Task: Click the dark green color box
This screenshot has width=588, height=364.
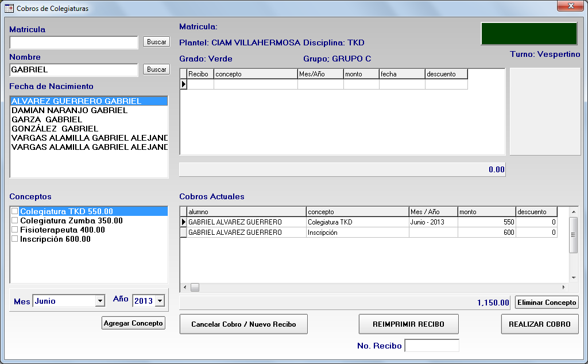Action: [529, 34]
